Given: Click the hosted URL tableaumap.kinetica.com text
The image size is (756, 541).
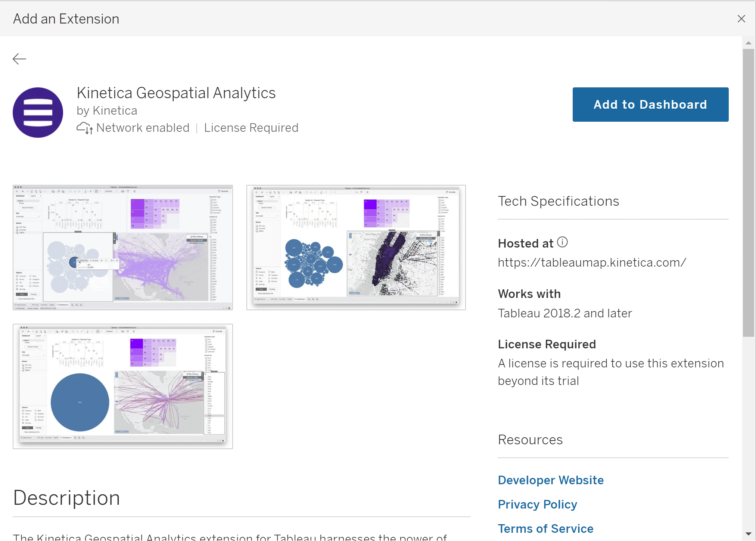Looking at the screenshot, I should point(592,262).
